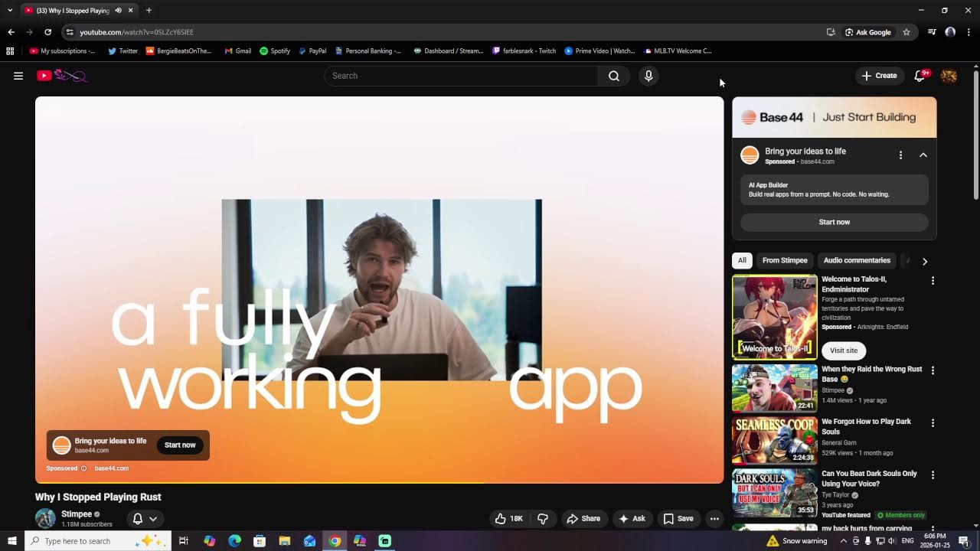
Task: Open the Prime Video bookmark
Action: pos(599,51)
